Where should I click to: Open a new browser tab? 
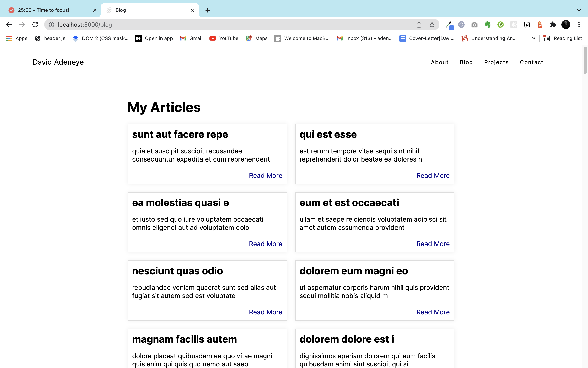[208, 10]
